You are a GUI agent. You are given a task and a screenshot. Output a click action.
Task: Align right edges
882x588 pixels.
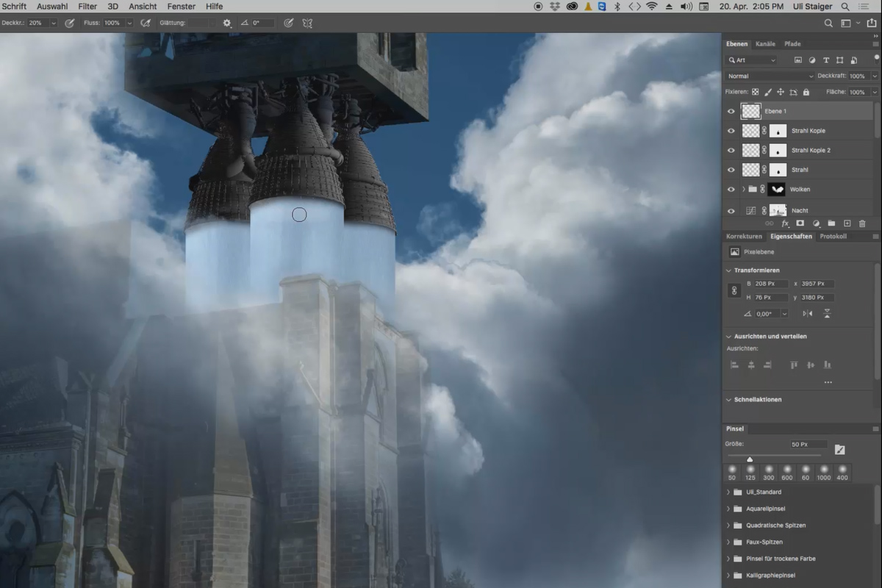point(768,365)
